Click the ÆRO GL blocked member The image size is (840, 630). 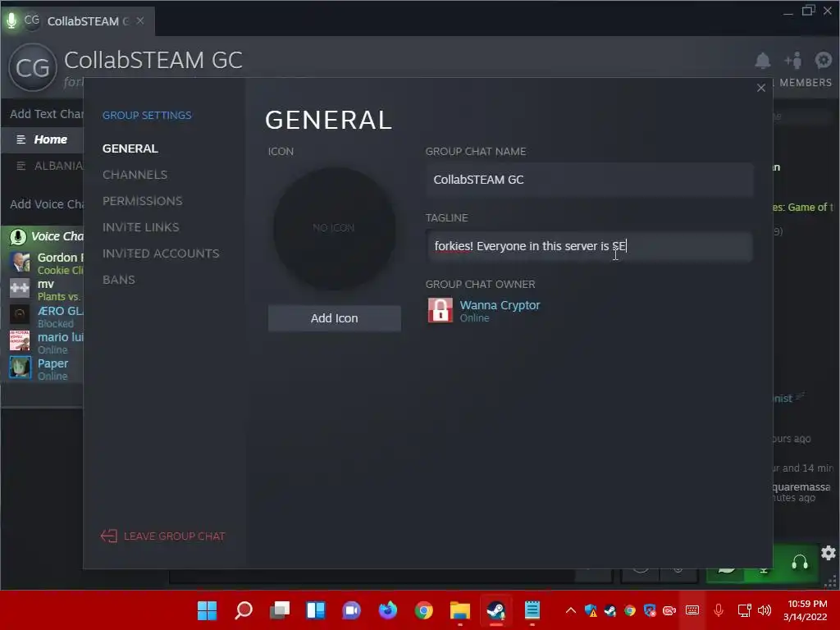pos(46,316)
